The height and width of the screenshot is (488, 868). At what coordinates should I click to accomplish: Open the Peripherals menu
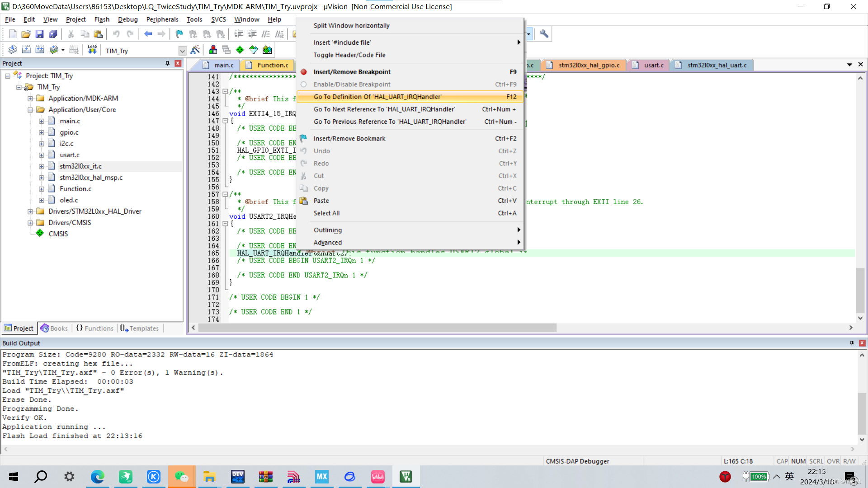point(162,19)
